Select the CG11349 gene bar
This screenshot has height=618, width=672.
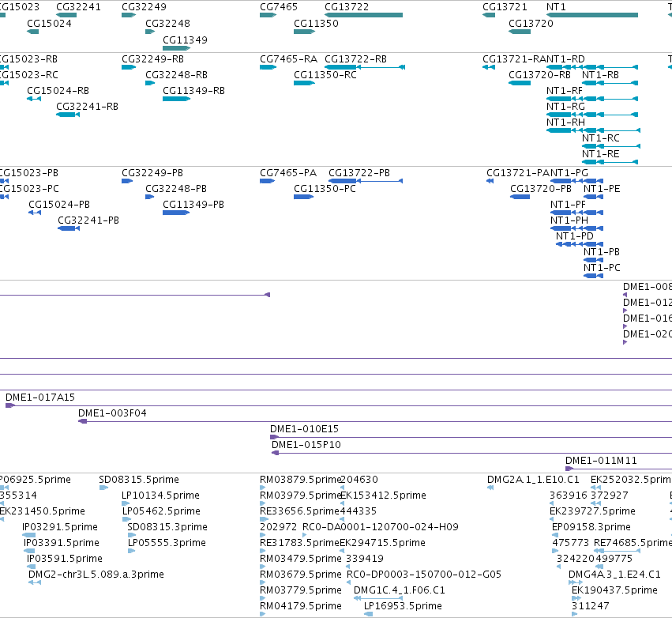(176, 48)
